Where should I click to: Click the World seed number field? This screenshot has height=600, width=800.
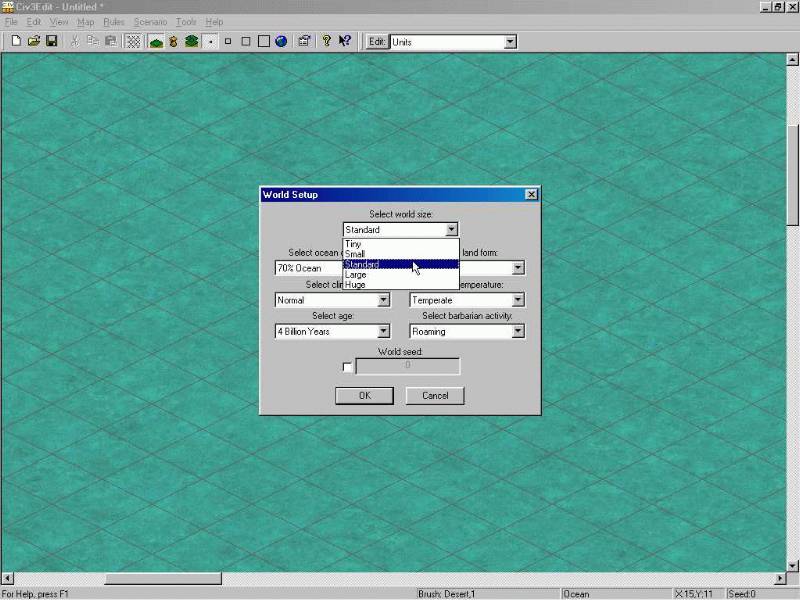(408, 366)
